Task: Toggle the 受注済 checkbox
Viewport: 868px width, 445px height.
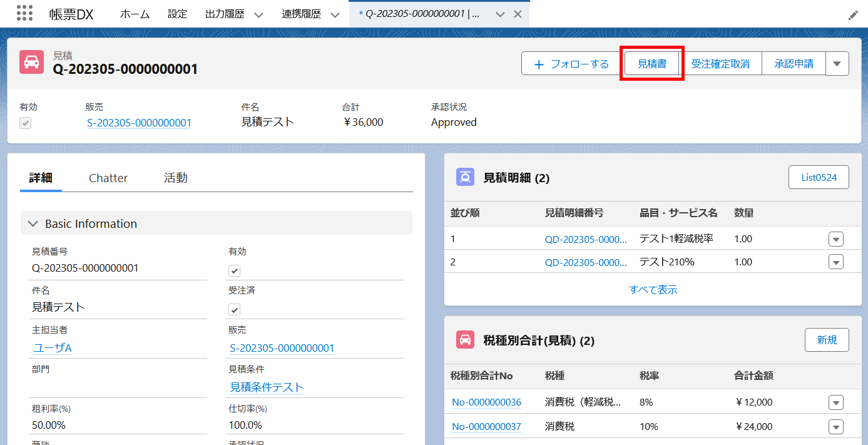Action: click(233, 310)
